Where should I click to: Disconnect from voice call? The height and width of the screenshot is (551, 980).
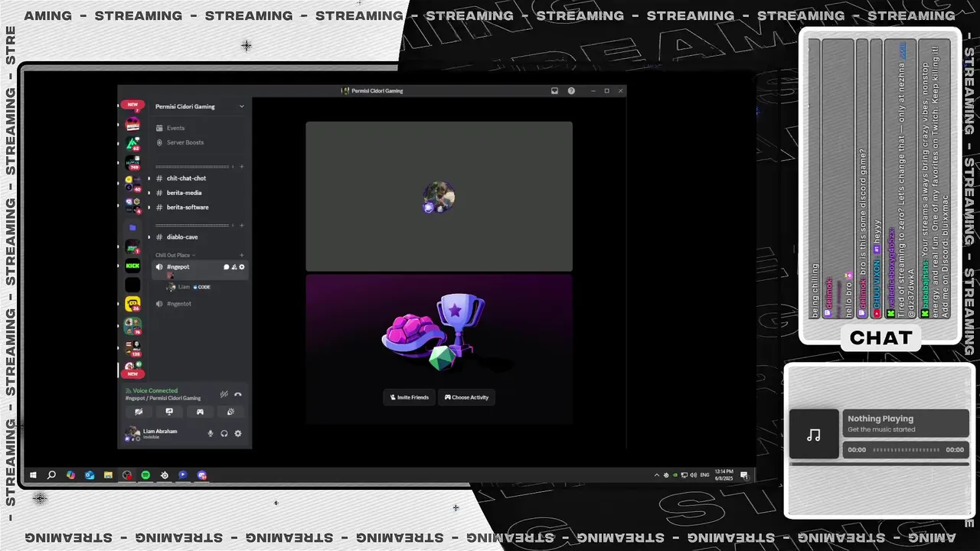tap(238, 394)
